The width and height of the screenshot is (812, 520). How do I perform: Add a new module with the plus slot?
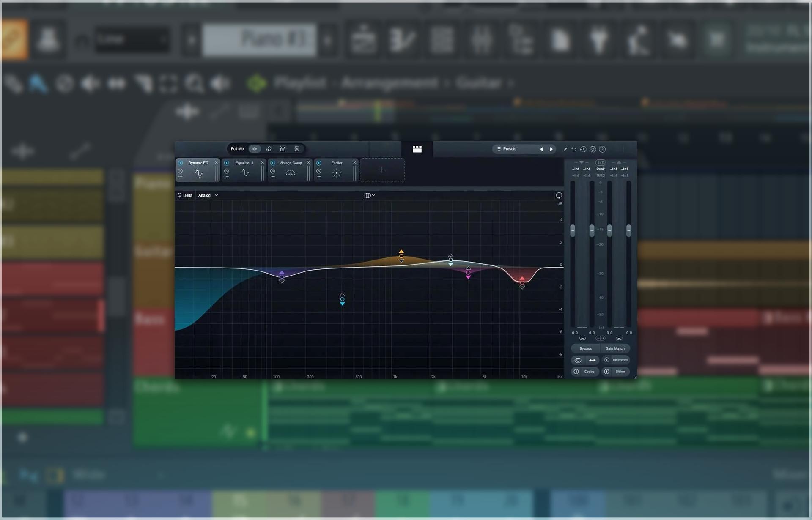pyautogui.click(x=382, y=170)
